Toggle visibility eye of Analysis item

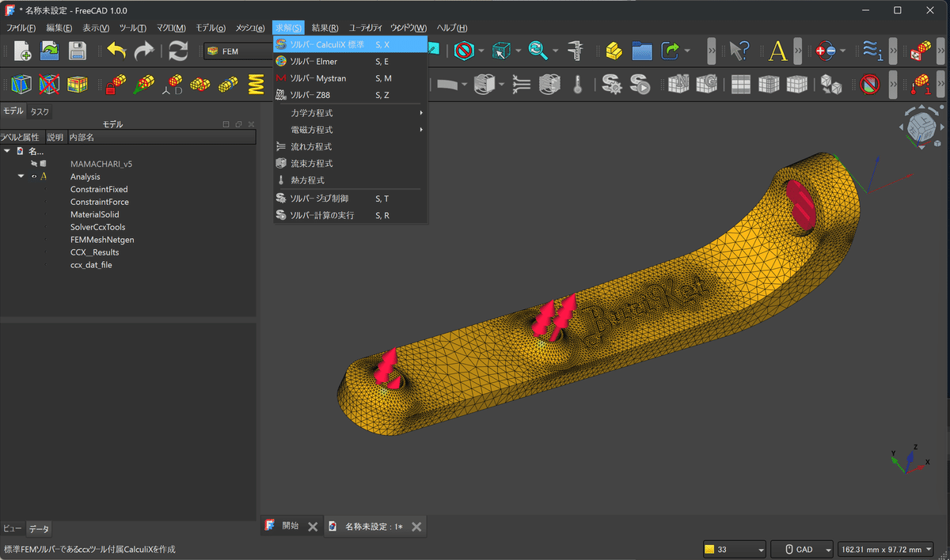pyautogui.click(x=34, y=177)
